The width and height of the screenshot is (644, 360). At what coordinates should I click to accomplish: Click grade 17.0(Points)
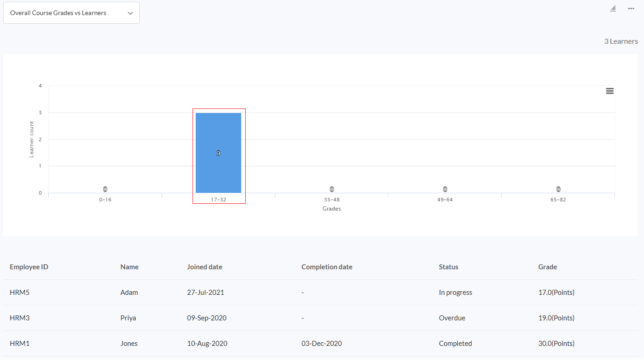coord(556,292)
